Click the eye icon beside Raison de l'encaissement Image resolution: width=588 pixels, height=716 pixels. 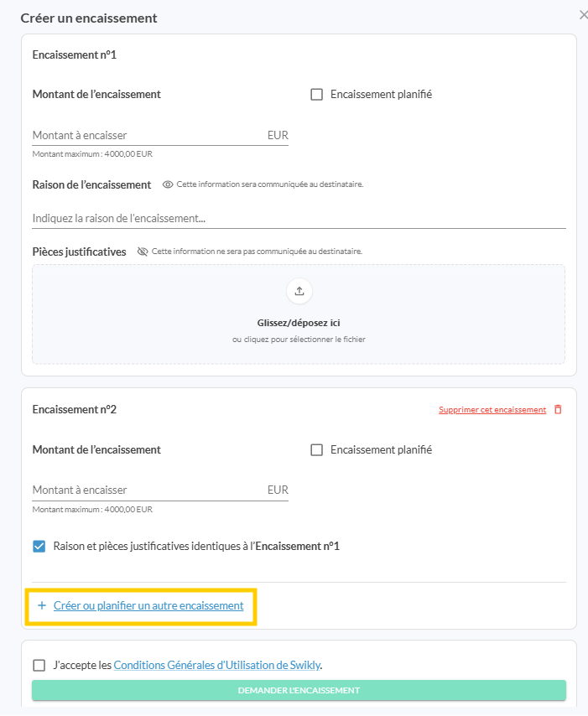click(168, 184)
